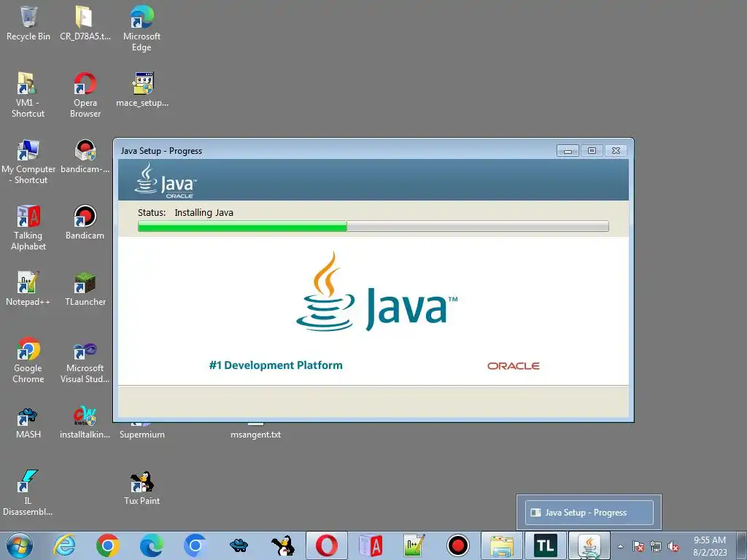Click the muted volume tray icon

(x=673, y=546)
